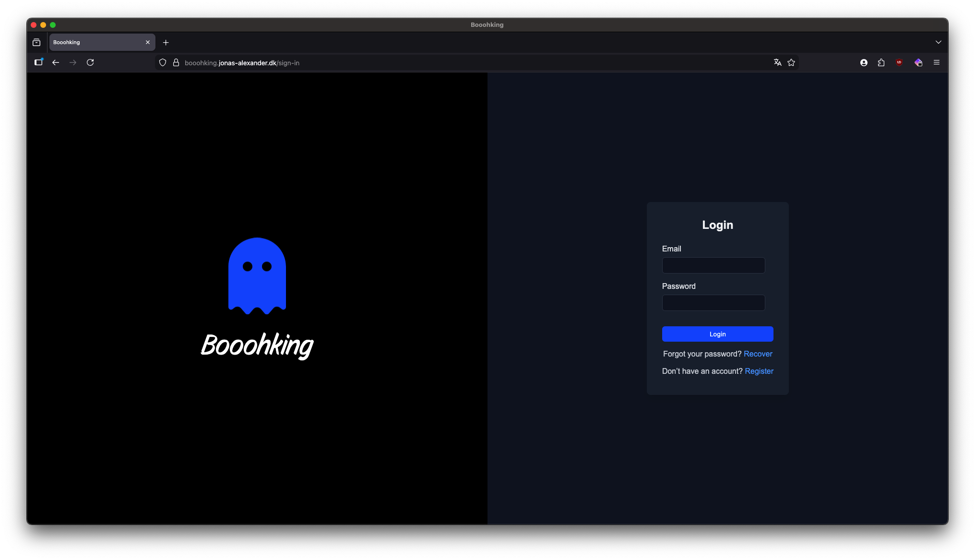The width and height of the screenshot is (975, 560).
Task: Follow the Register account link
Action: [x=759, y=371]
